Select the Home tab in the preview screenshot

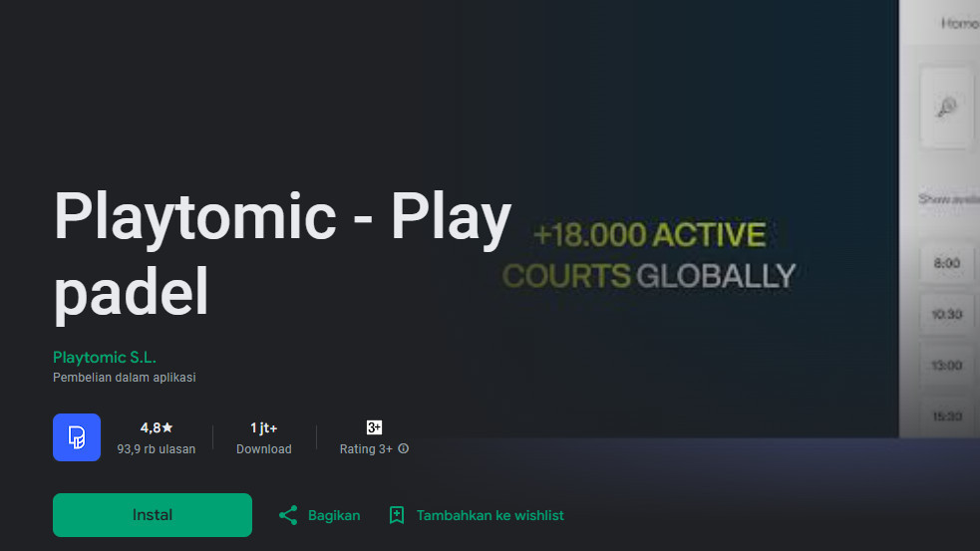click(959, 24)
